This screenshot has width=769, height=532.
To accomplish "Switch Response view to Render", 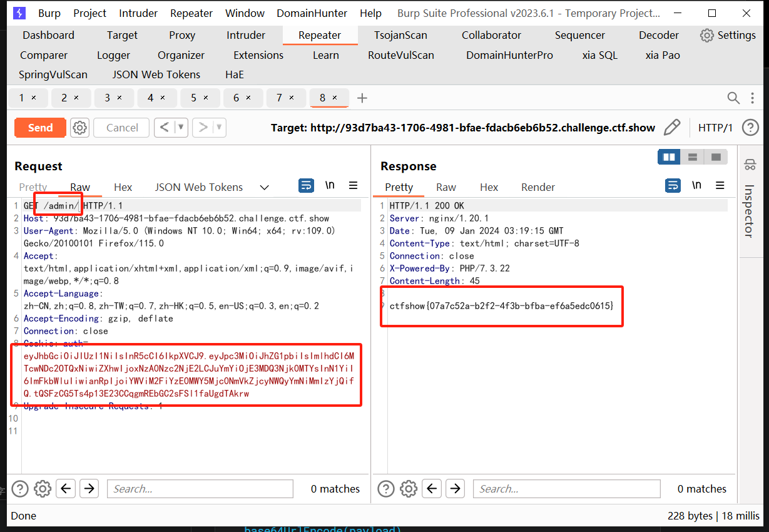I will 538,187.
